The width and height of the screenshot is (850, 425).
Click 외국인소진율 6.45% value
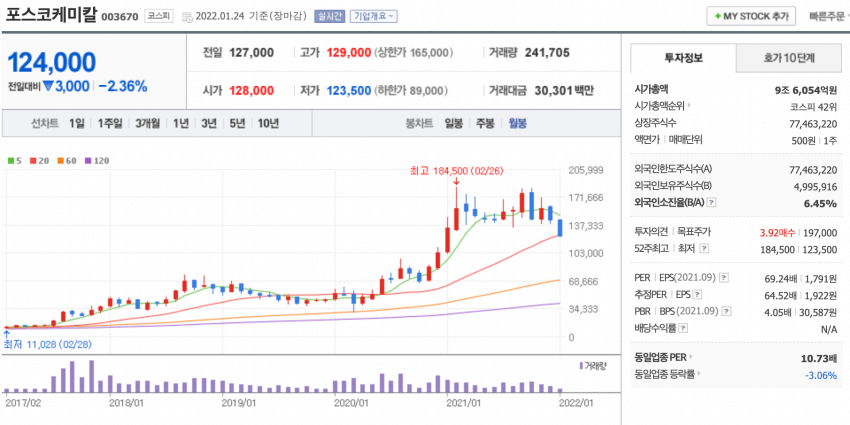tap(822, 203)
